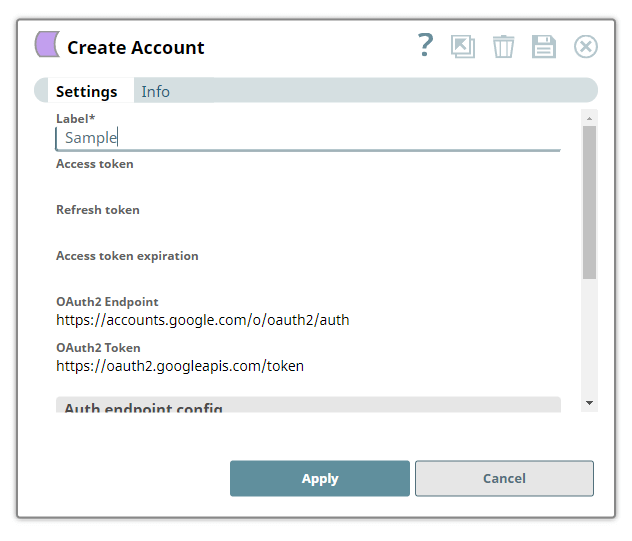Click the purple account snap icon
The image size is (632, 541).
(47, 45)
